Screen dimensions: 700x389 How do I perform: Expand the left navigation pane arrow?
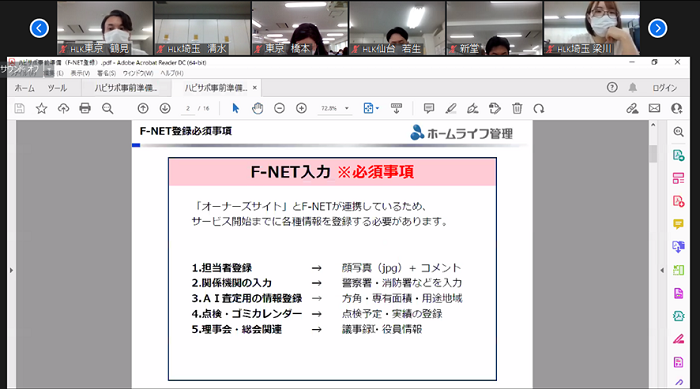[x=11, y=270]
